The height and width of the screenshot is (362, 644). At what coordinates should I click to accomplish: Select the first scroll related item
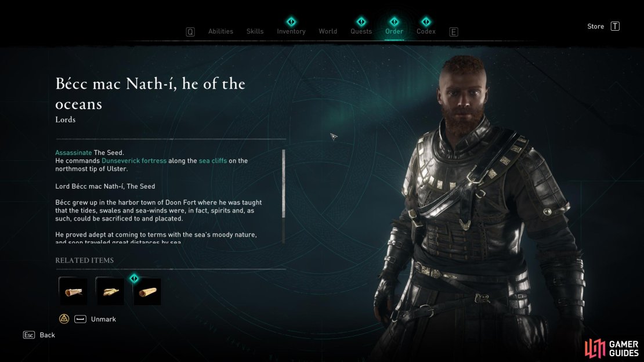(73, 291)
